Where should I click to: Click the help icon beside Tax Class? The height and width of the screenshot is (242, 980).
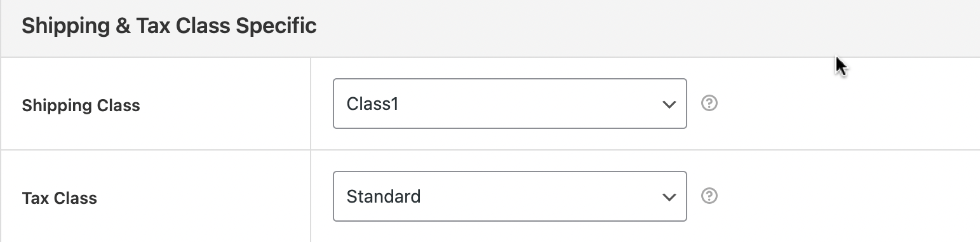pyautogui.click(x=709, y=196)
